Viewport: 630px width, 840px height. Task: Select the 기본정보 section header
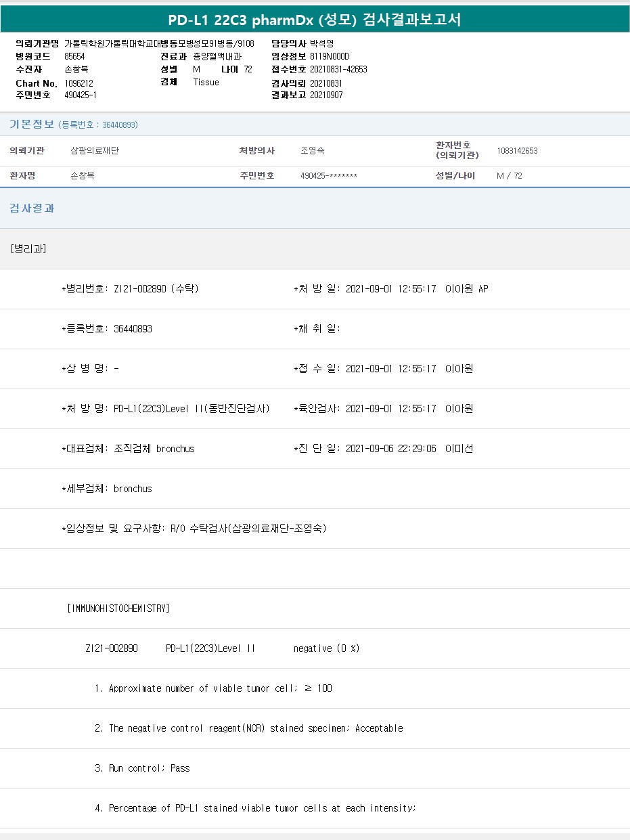[31, 125]
